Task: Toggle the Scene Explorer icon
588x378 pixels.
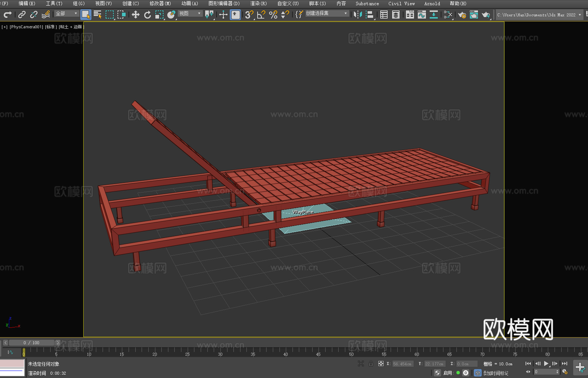Action: tap(384, 14)
